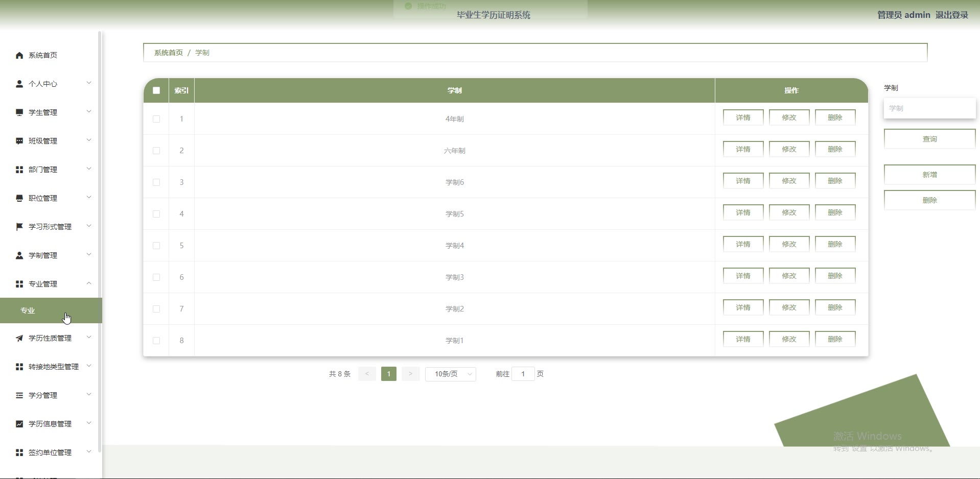Click the grid icon beside 部门管理
Viewport: 980px width, 479px height.
point(19,170)
